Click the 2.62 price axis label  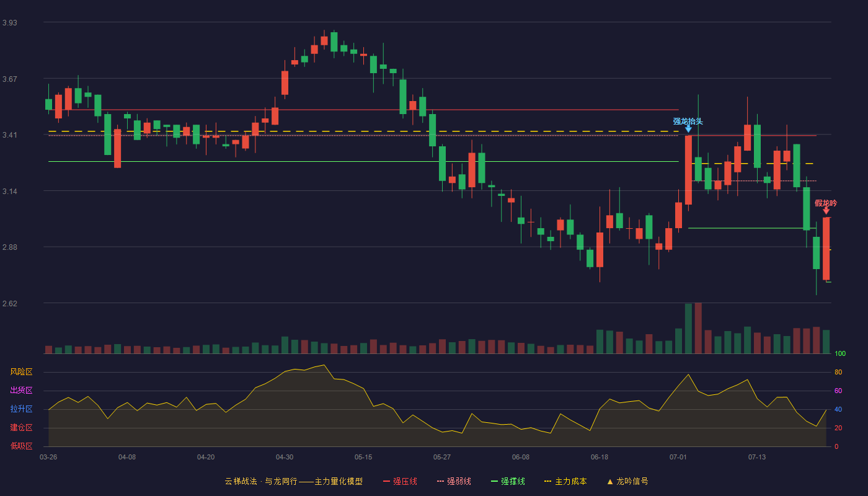coord(10,304)
